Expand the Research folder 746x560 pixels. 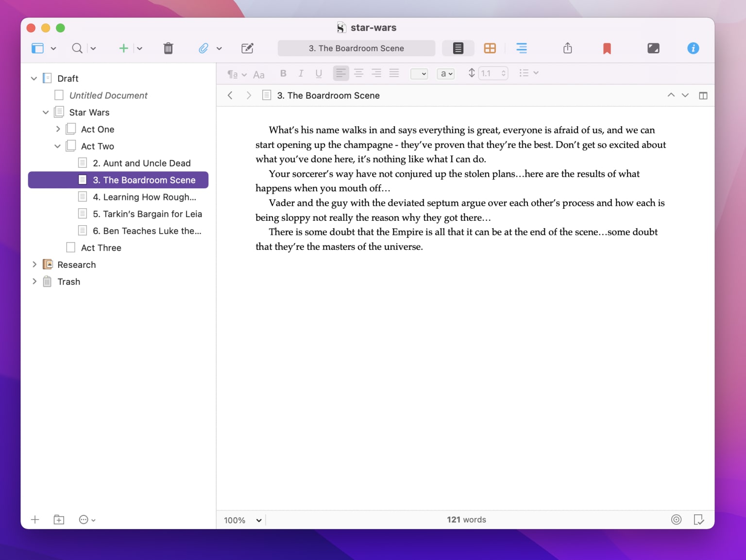(34, 264)
